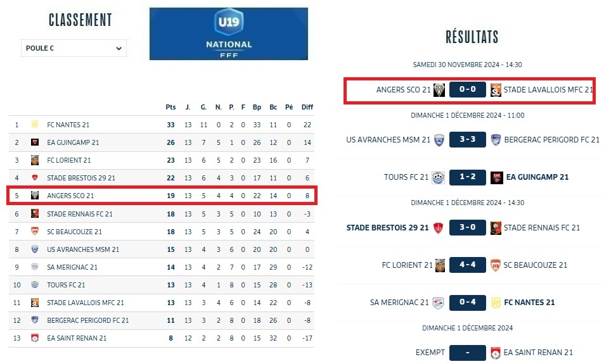The image size is (604, 364).
Task: Open SA MERIGNAC 21 in results list
Action: click(399, 303)
